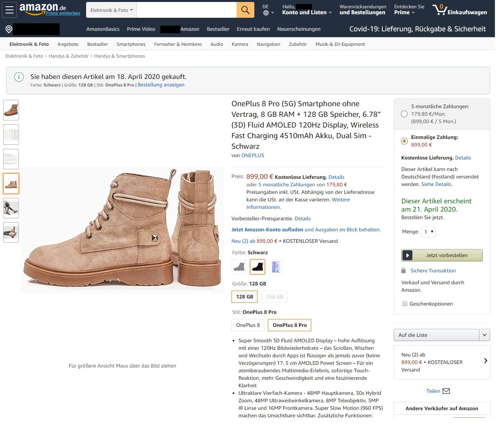
Task: Select the 5 monthly payments radio button
Action: 404,114
